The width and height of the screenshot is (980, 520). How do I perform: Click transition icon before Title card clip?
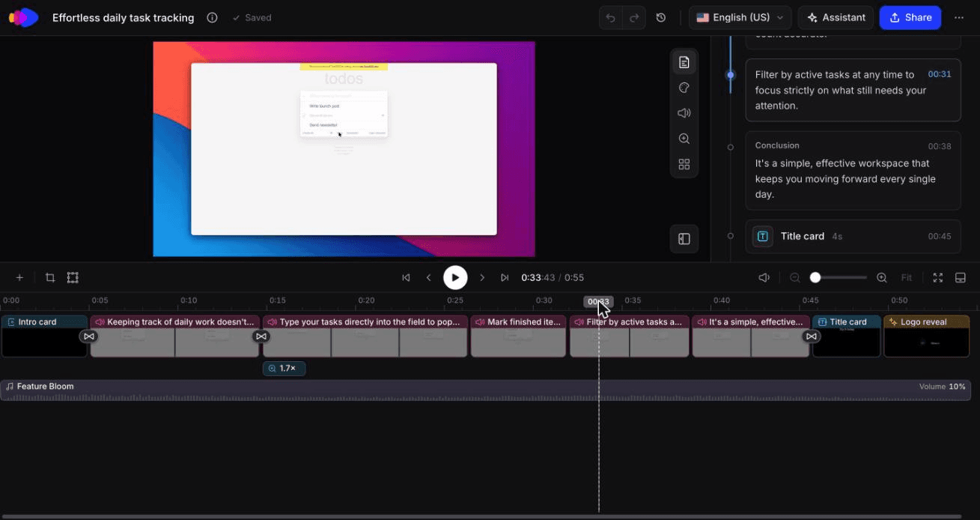(x=812, y=336)
